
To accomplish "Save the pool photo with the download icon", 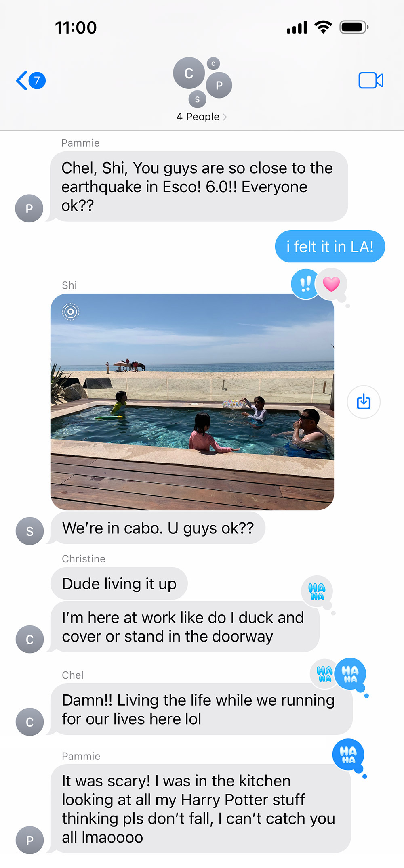I will [x=364, y=402].
